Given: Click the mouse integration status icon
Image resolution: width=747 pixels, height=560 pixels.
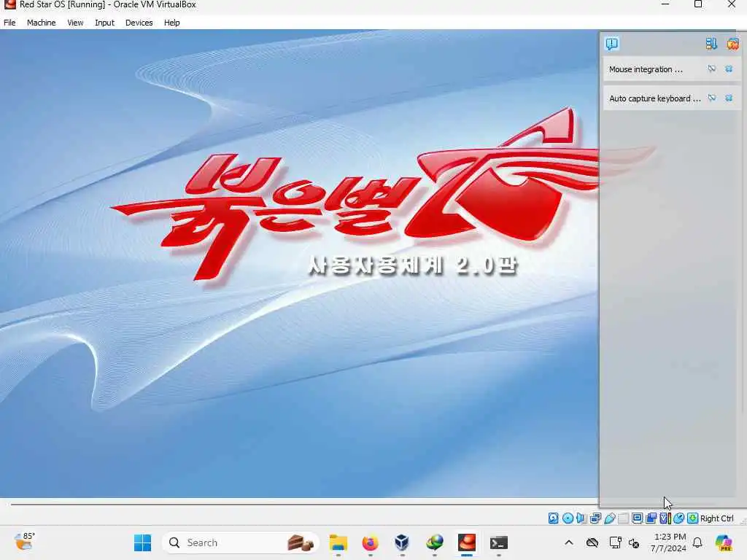Looking at the screenshot, I should (x=678, y=518).
